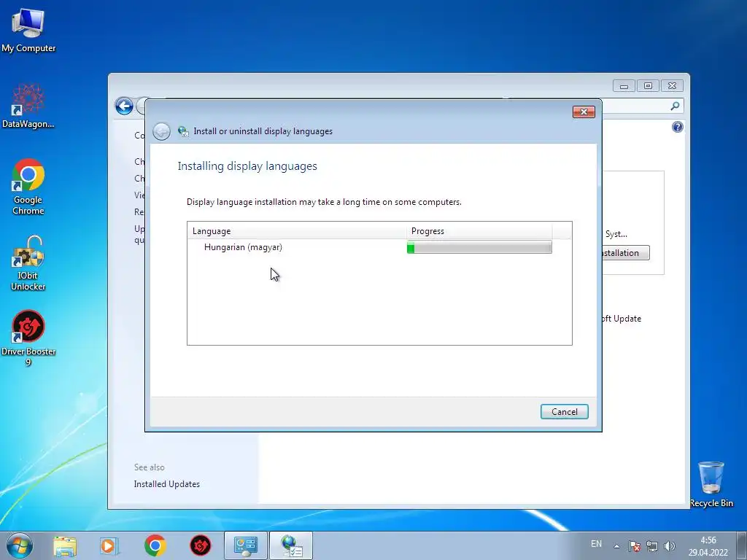The height and width of the screenshot is (560, 747).
Task: Open Driver Booster from taskbar
Action: coord(200,545)
